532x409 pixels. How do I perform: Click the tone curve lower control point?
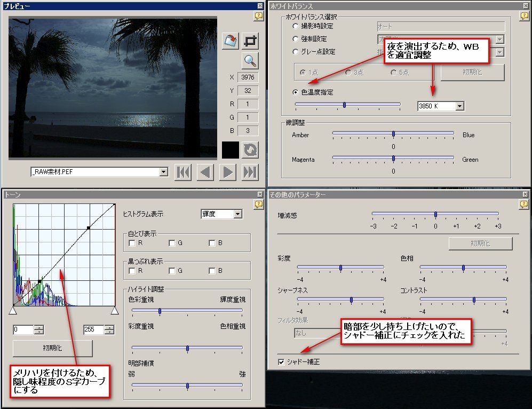pos(39,282)
